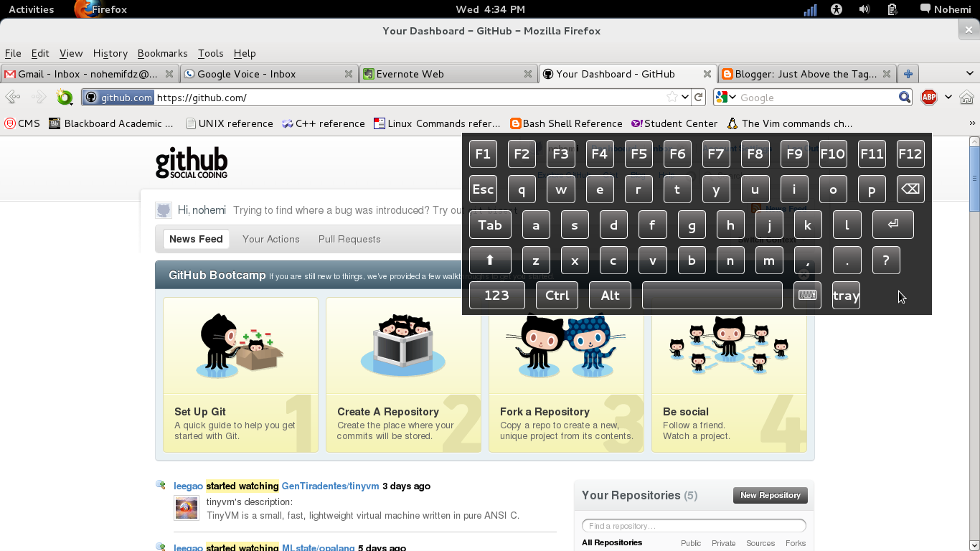Image resolution: width=980 pixels, height=551 pixels.
Task: Select the Your Actions tab
Action: click(x=271, y=239)
